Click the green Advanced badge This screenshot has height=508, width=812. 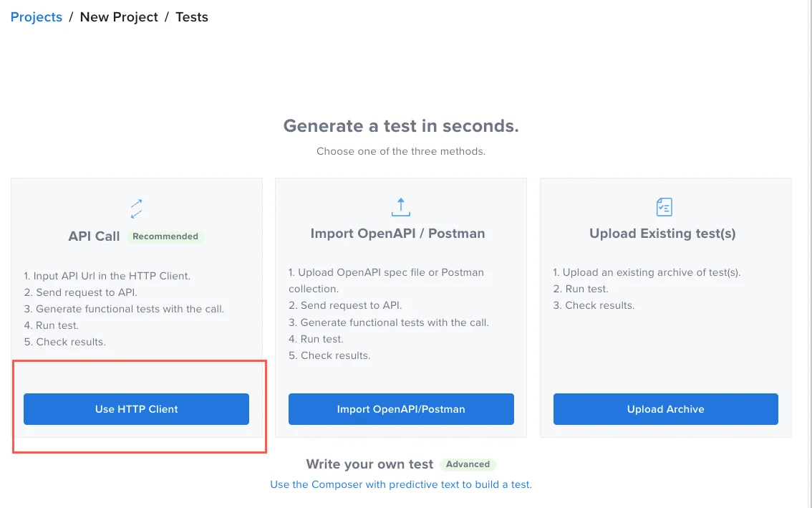(x=468, y=464)
